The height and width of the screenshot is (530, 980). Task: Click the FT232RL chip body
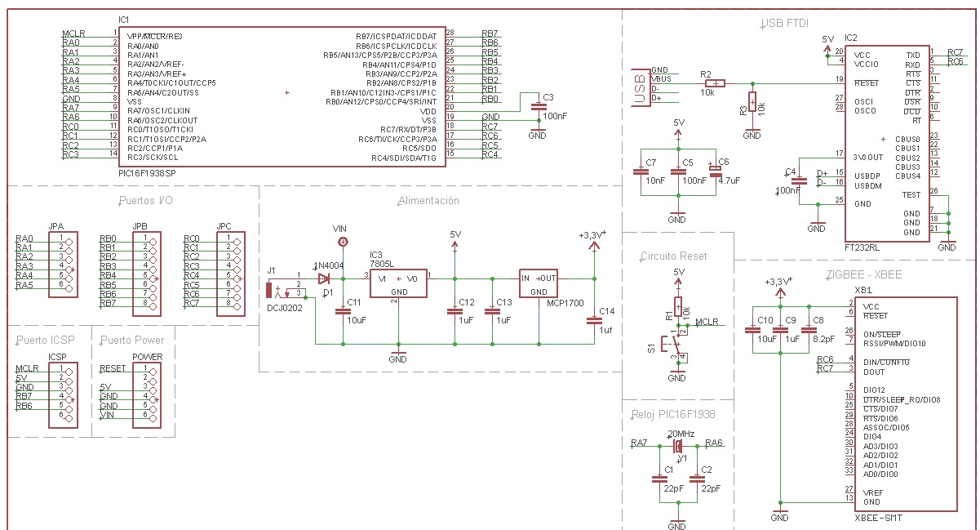click(x=887, y=143)
